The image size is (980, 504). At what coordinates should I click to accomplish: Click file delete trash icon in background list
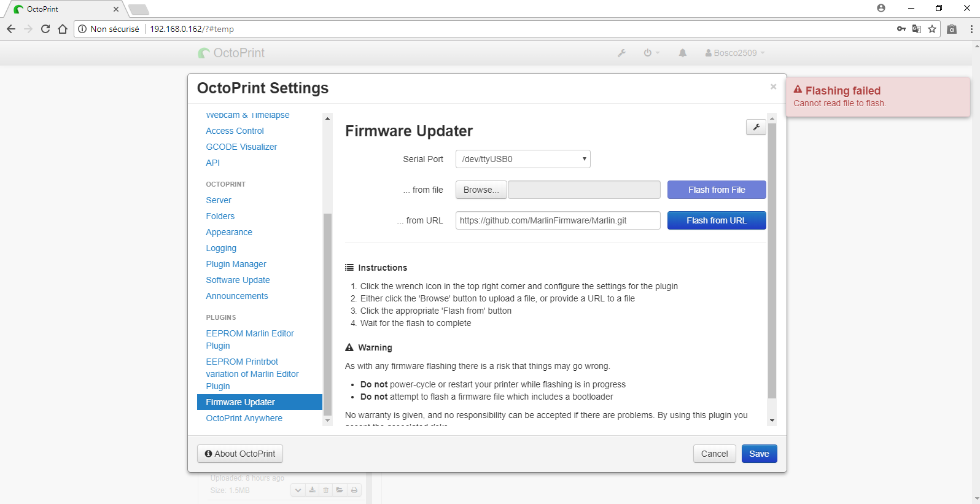[326, 490]
